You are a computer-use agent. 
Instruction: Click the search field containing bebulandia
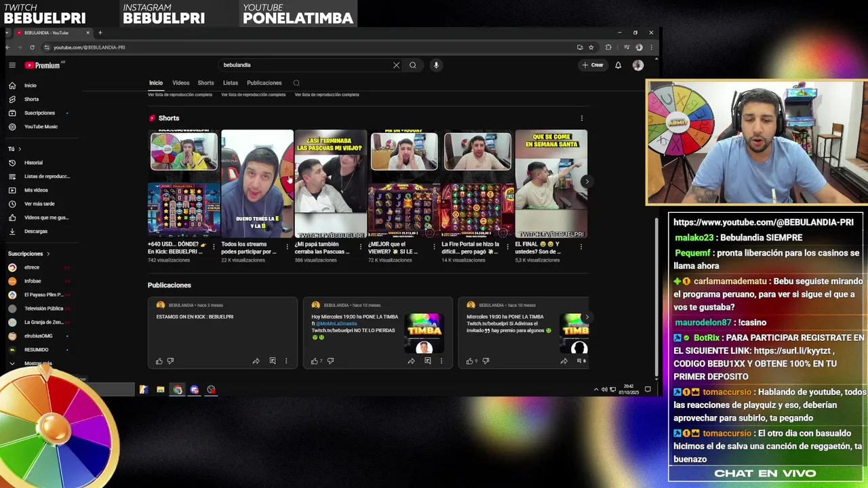click(x=305, y=65)
